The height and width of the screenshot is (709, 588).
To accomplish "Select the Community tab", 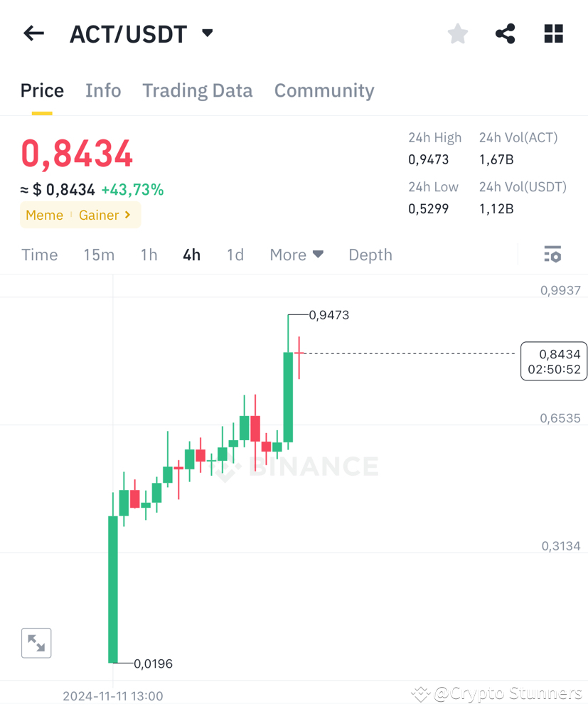I will pyautogui.click(x=324, y=90).
